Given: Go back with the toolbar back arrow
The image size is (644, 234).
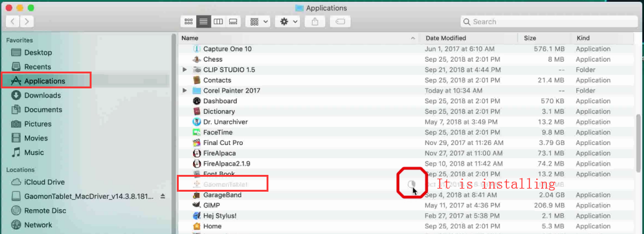Looking at the screenshot, I should tap(12, 21).
